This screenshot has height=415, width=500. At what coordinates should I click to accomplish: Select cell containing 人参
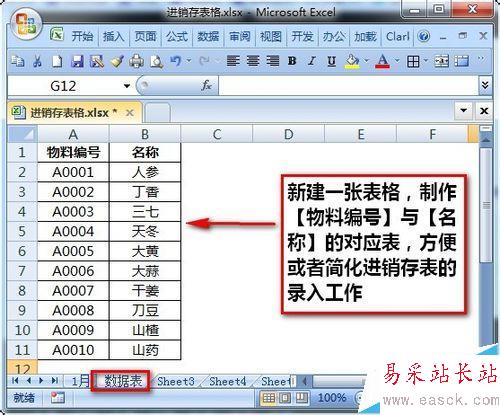(145, 172)
